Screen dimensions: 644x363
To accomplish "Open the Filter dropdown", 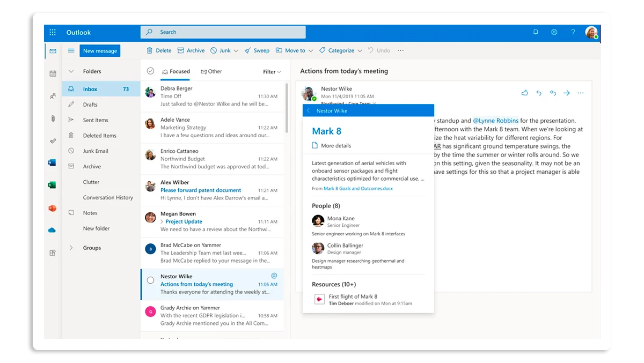I will (272, 72).
